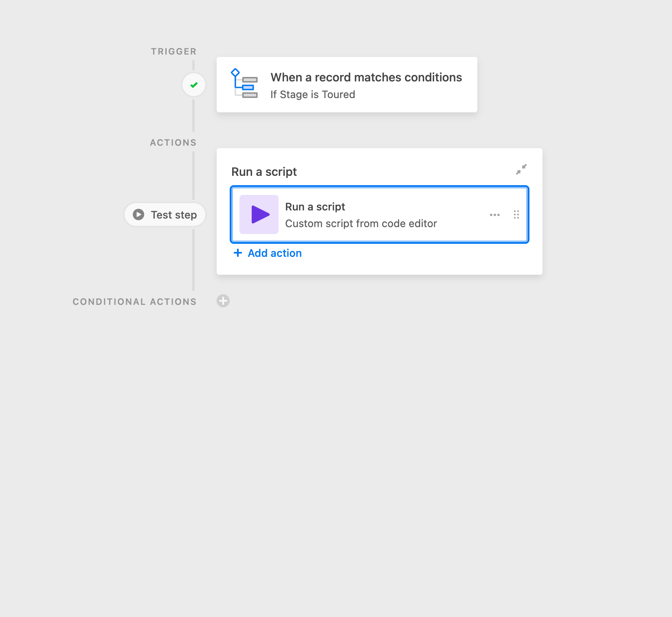Click the play icon inside the Test step pill
Viewport: 672px width, 617px height.
click(x=138, y=214)
